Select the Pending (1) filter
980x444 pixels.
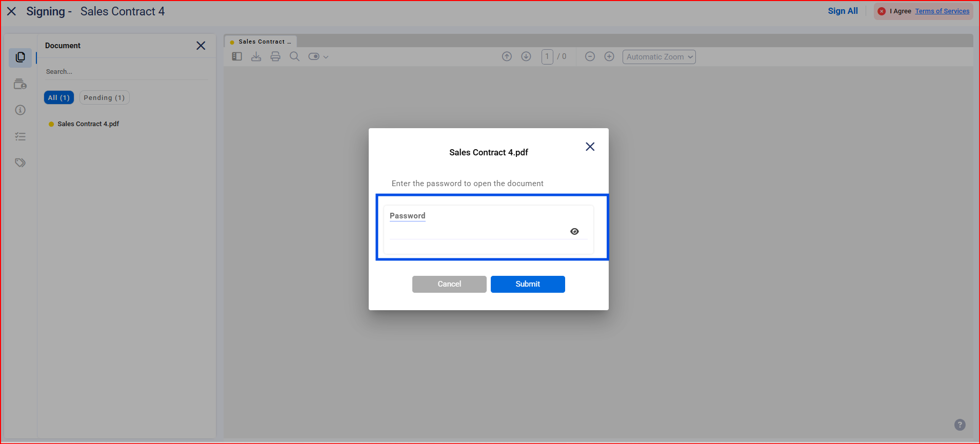[x=104, y=98]
